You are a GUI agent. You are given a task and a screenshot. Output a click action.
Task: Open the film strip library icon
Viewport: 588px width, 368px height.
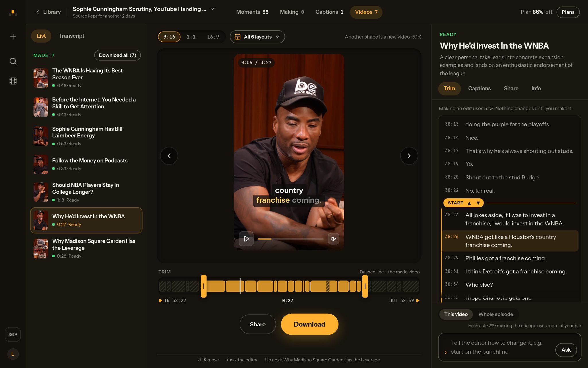point(13,81)
